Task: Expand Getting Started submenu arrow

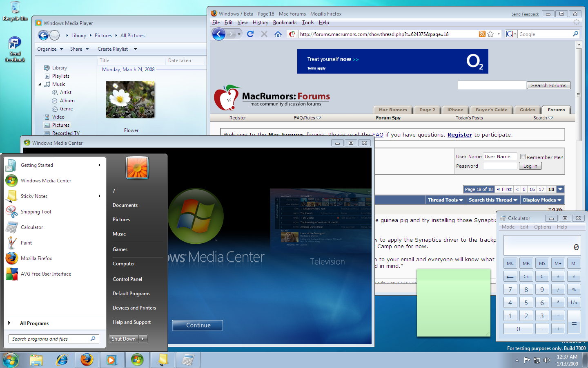Action: 99,165
